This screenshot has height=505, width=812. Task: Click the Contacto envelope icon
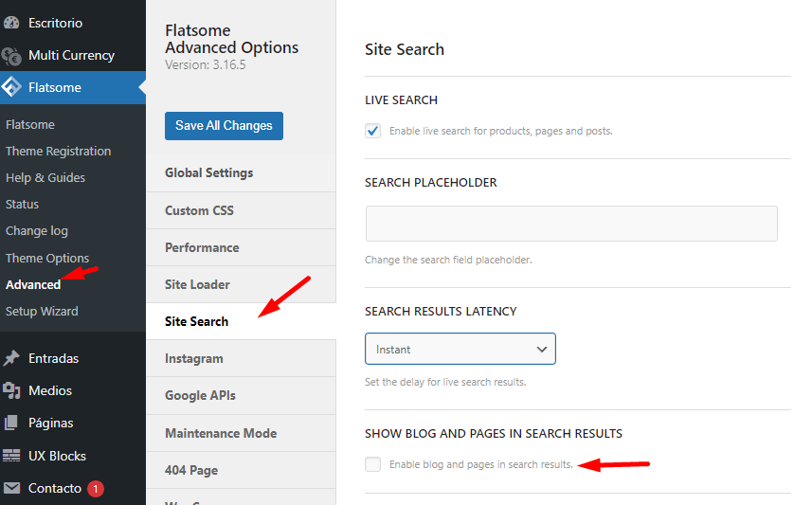(x=11, y=488)
